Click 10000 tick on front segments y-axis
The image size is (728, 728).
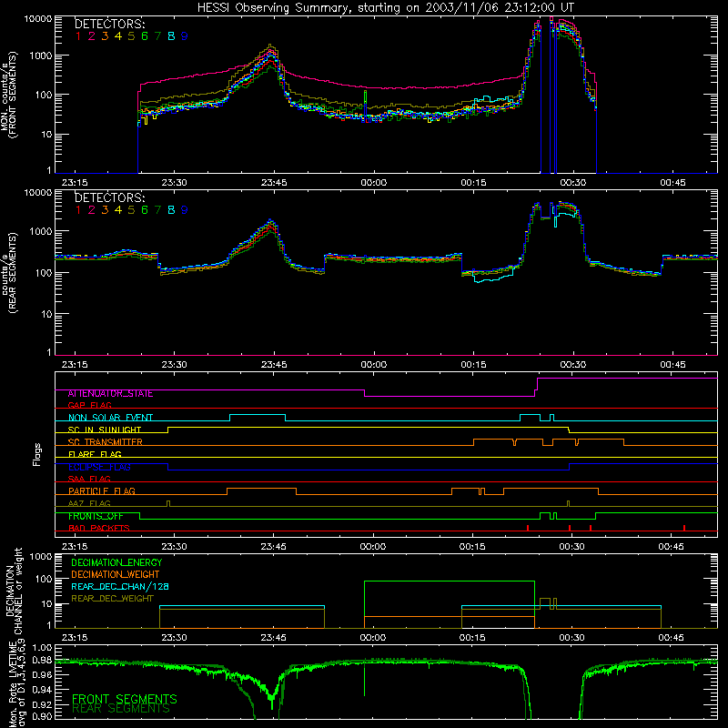pyautogui.click(x=38, y=18)
